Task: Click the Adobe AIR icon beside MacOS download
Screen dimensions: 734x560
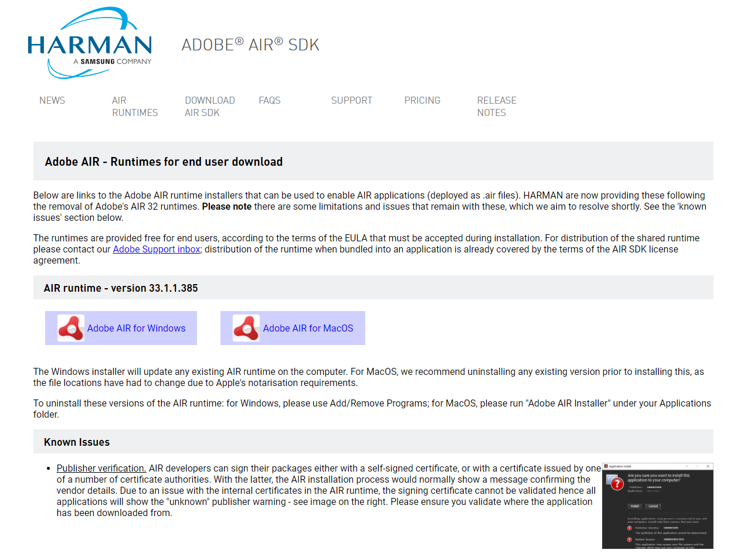Action: [x=246, y=328]
